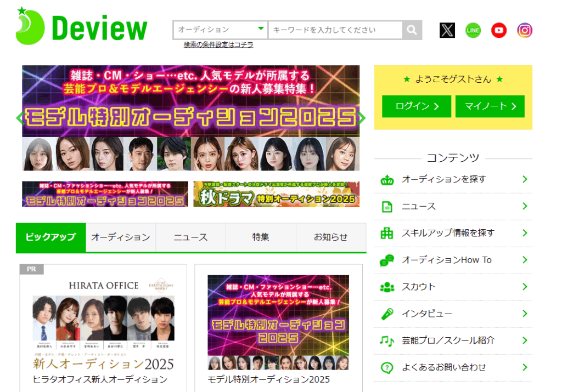Show previous banner with left carousel arrow
This screenshot has width=562, height=392.
point(20,117)
